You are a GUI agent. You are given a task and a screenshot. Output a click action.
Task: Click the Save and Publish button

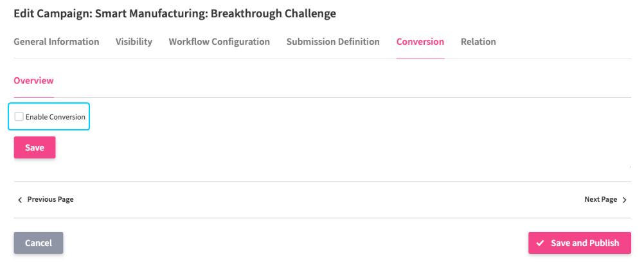tap(580, 244)
